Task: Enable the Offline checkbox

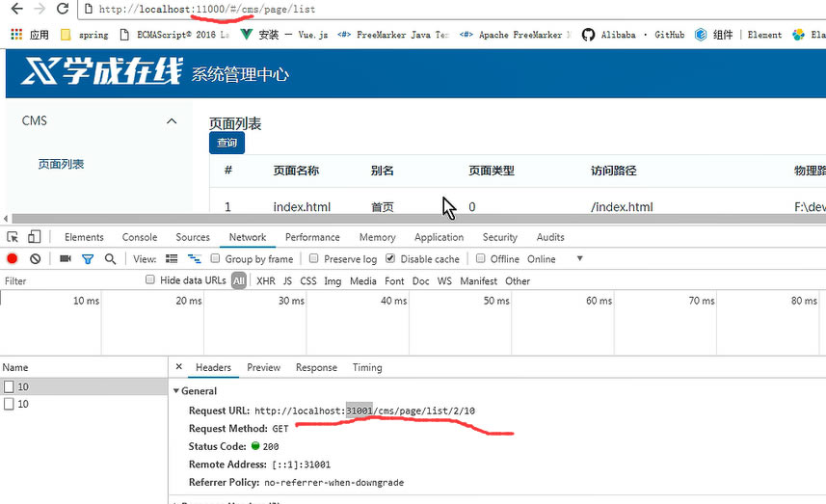Action: point(480,258)
